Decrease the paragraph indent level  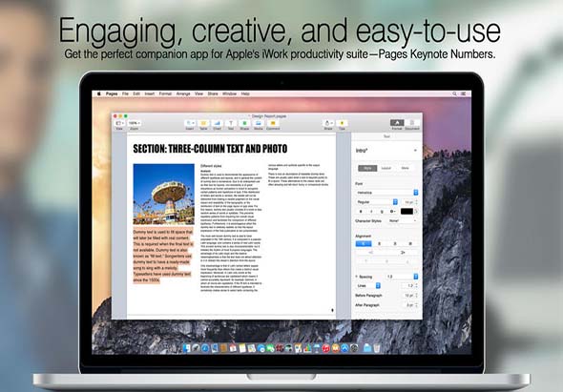[x=371, y=253]
